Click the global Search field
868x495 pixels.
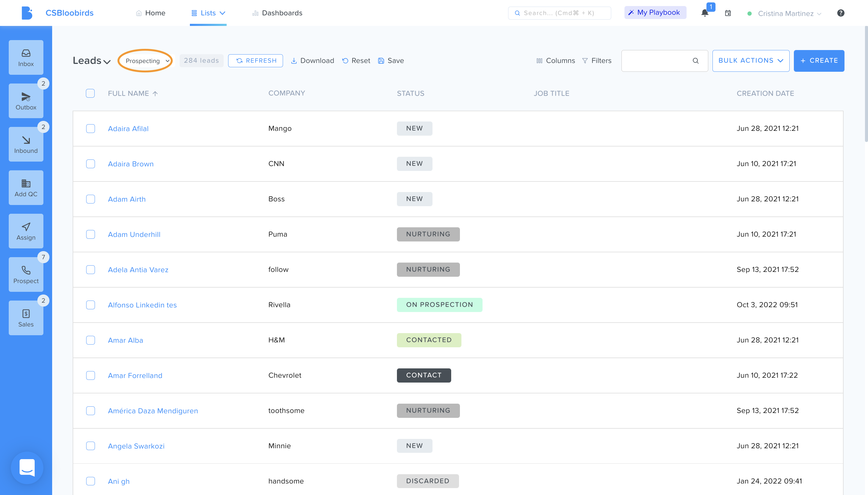pyautogui.click(x=559, y=13)
